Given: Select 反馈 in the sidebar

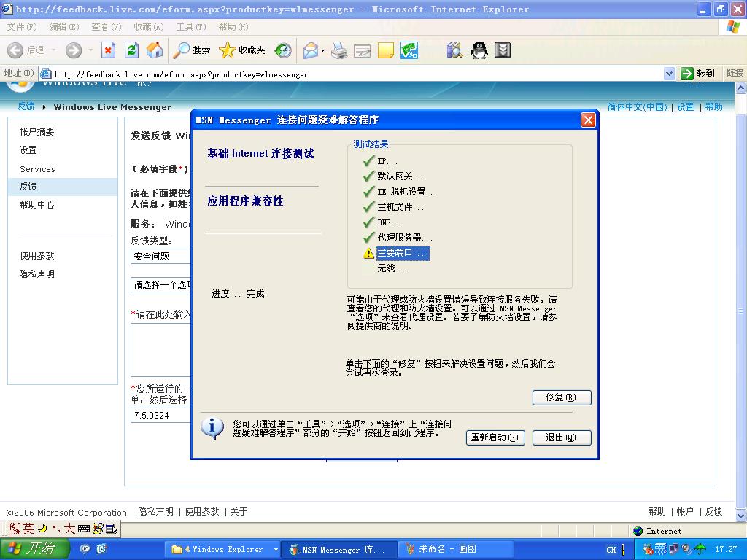Looking at the screenshot, I should click(63, 187).
